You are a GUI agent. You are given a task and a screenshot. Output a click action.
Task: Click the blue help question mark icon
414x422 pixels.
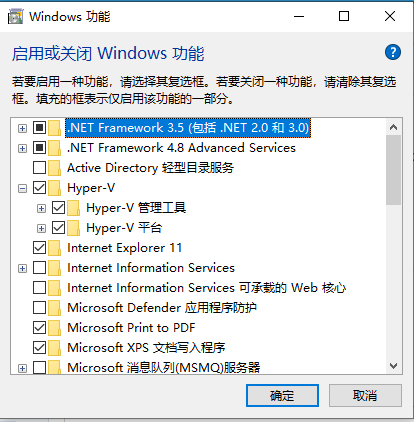(393, 52)
